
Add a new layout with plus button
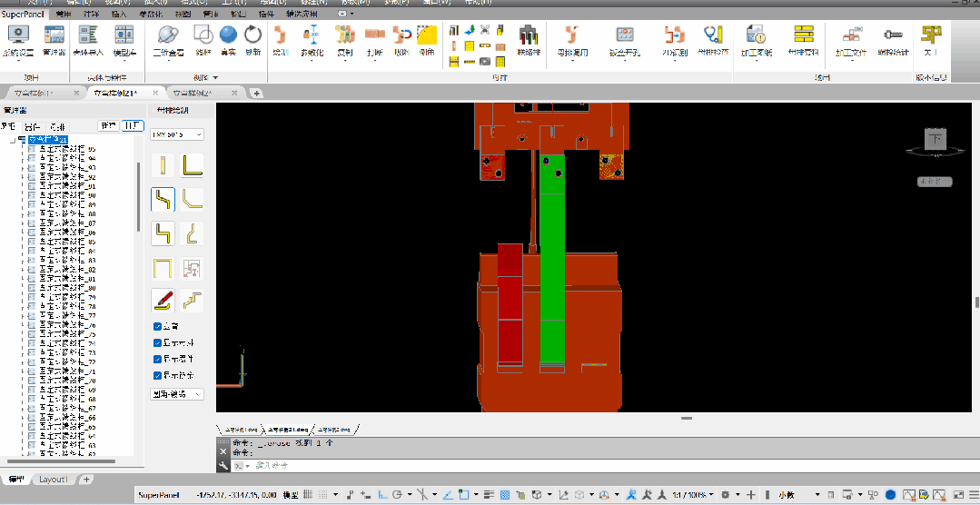point(87,480)
